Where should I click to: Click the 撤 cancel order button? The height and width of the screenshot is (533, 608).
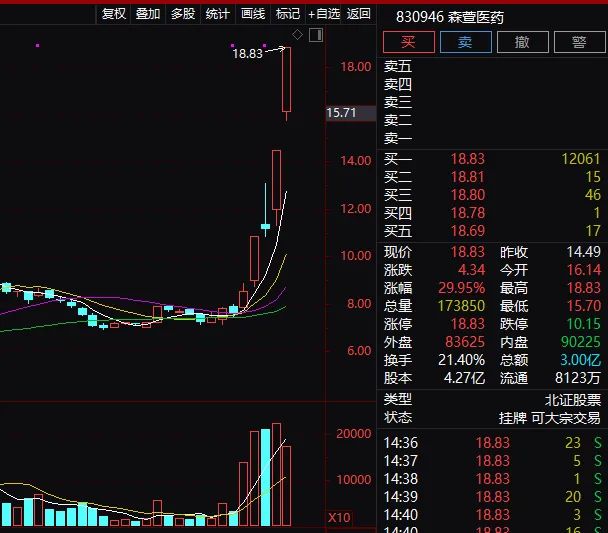(x=523, y=42)
